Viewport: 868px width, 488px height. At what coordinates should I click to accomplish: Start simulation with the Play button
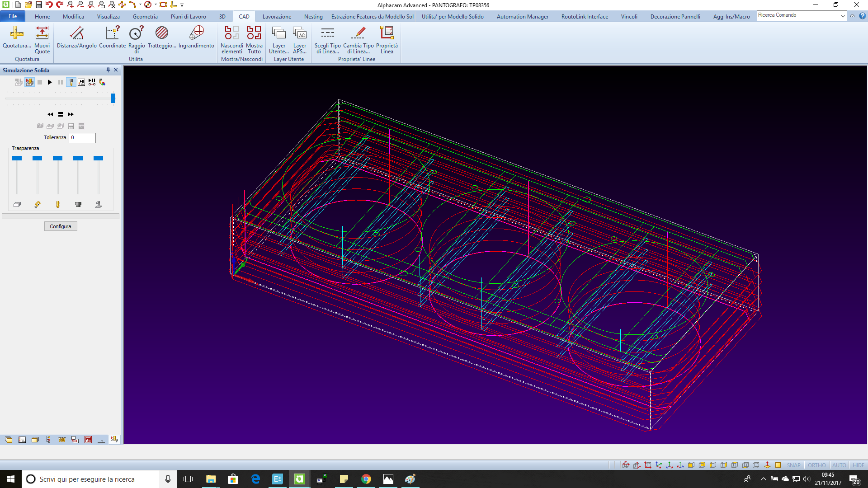[x=50, y=82]
